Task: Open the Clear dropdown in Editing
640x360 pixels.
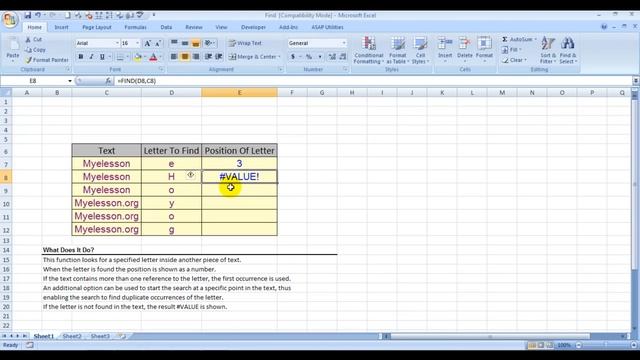Action: point(514,60)
